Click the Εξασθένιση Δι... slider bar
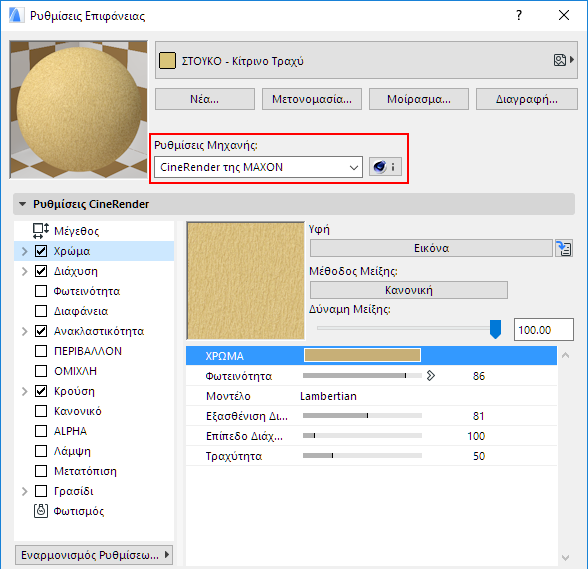This screenshot has width=588, height=569. click(362, 416)
